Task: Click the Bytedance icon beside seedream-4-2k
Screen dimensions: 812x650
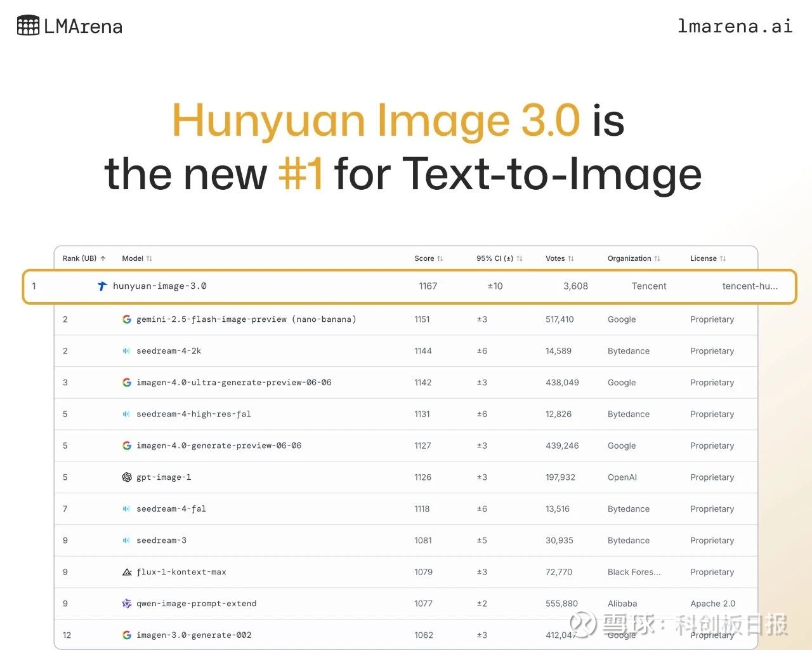Action: pos(127,351)
